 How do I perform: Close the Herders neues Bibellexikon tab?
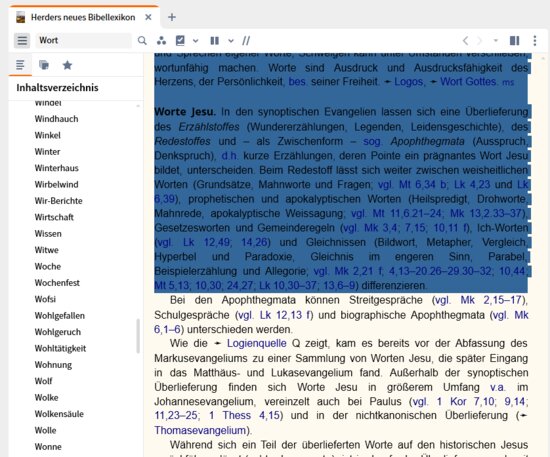pos(148,17)
